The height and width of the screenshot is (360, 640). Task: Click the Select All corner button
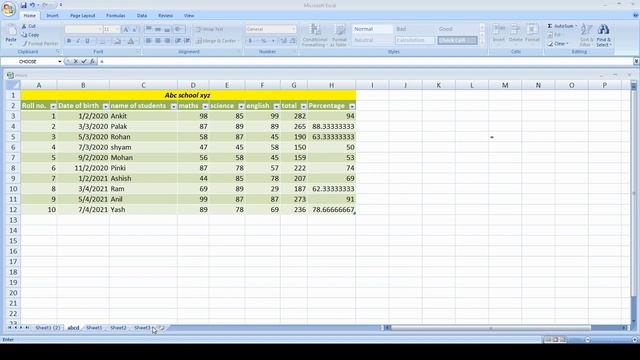[x=13, y=85]
